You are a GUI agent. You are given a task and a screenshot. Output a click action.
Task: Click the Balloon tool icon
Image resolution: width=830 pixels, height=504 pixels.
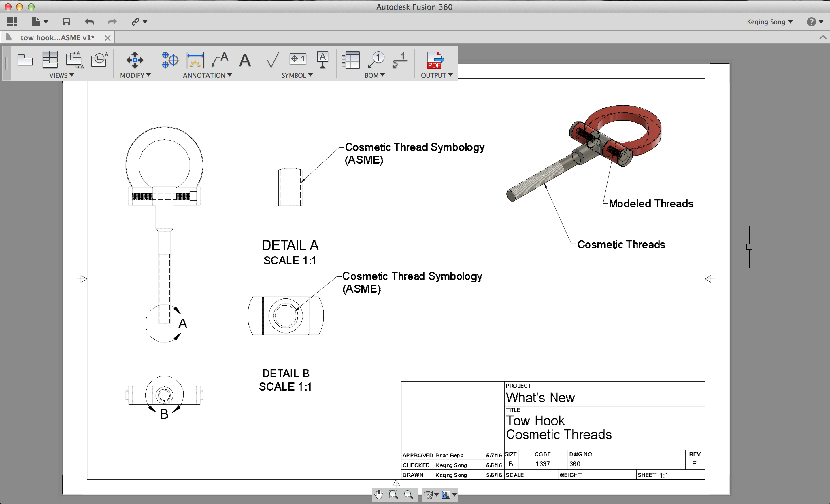tap(376, 60)
